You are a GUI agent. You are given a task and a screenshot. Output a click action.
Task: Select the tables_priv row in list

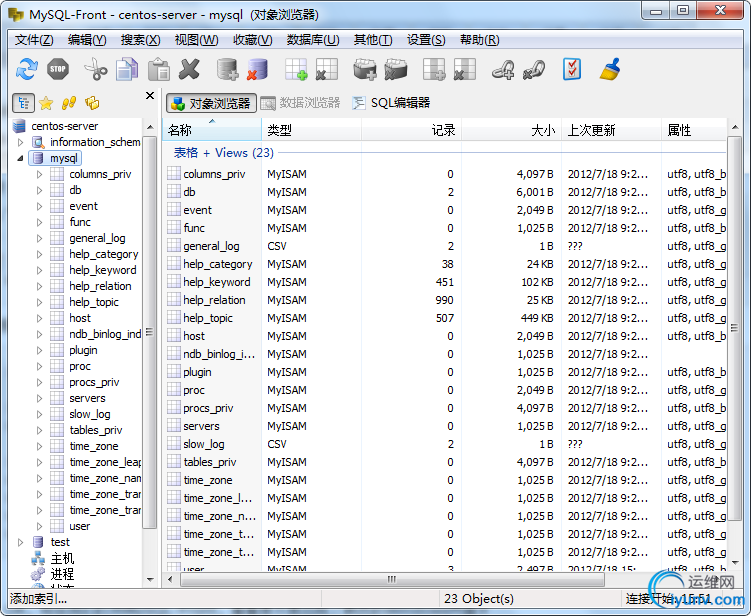click(x=445, y=462)
